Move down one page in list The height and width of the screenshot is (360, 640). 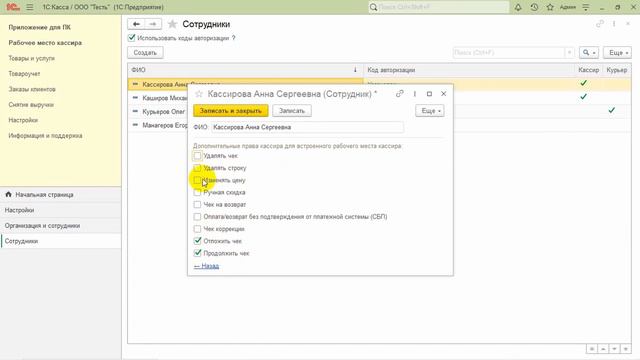614,349
